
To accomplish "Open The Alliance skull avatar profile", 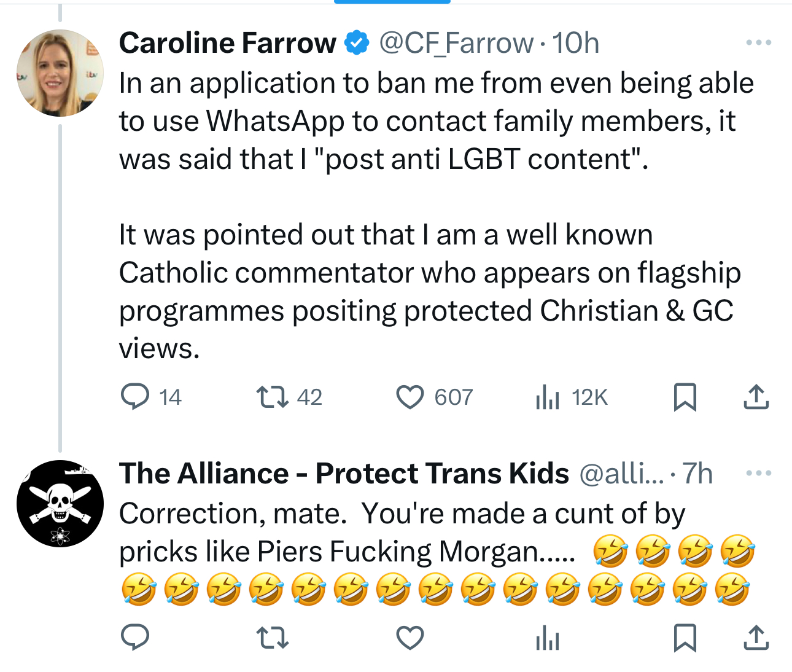I will click(60, 504).
